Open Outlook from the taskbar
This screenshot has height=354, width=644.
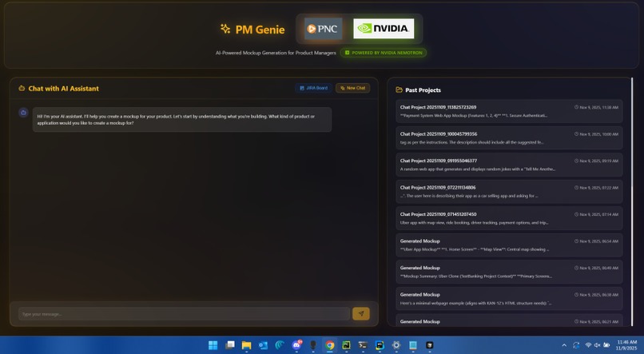click(x=263, y=345)
